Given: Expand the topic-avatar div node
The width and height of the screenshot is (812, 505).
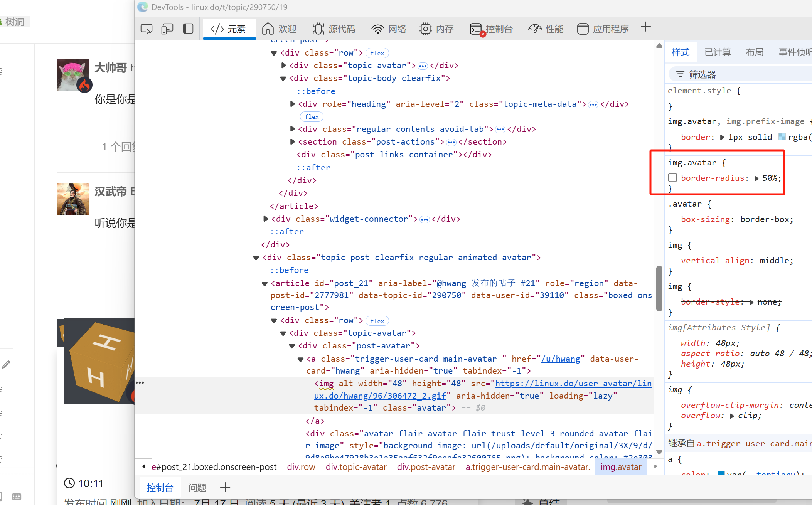Looking at the screenshot, I should tap(284, 66).
